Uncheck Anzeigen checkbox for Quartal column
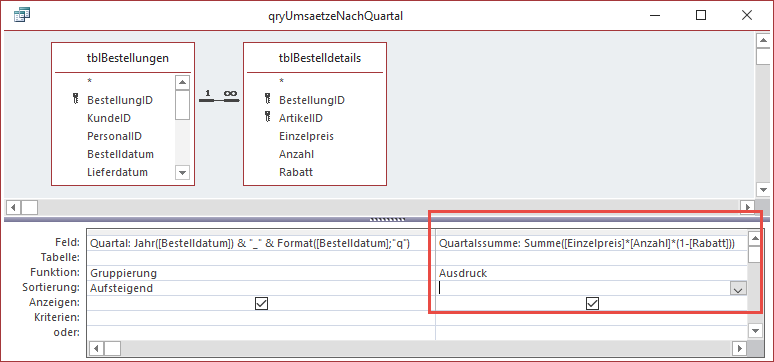This screenshot has width=774, height=362. coord(262,304)
